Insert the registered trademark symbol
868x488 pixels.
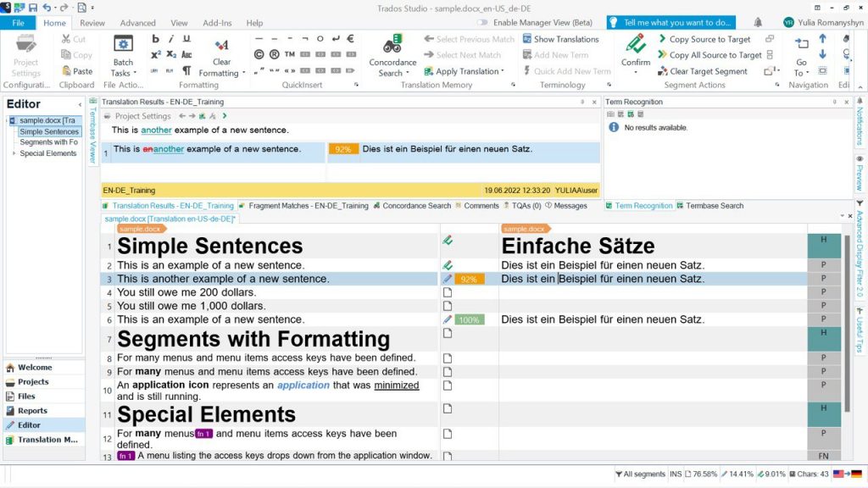(274, 54)
